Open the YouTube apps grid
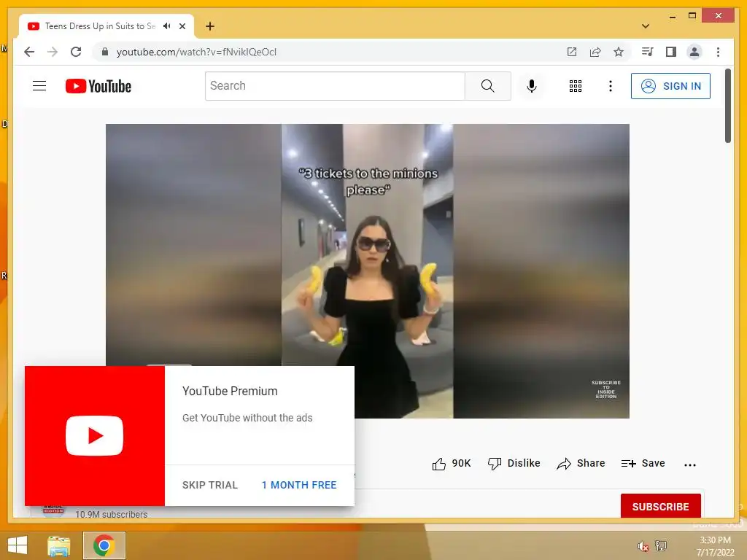747x560 pixels. click(x=575, y=86)
